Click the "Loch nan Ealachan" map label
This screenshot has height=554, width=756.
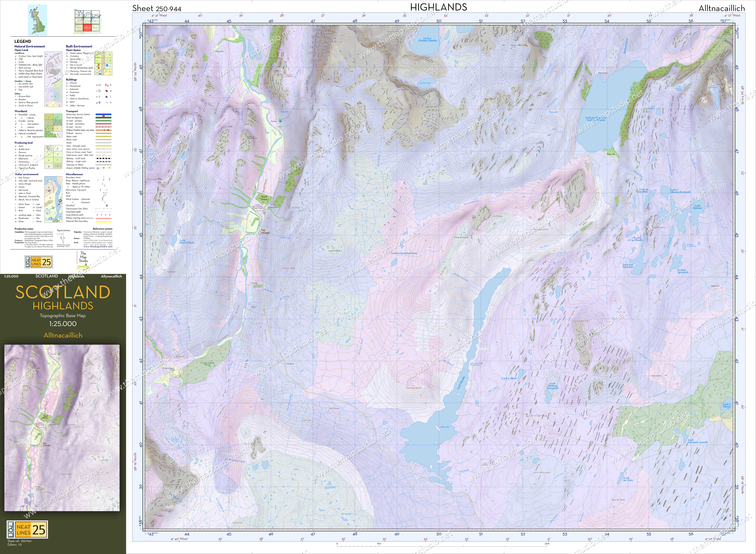[628, 266]
